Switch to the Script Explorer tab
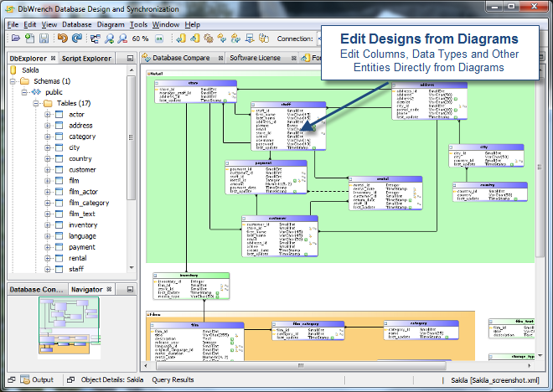The height and width of the screenshot is (392, 553). 86,59
